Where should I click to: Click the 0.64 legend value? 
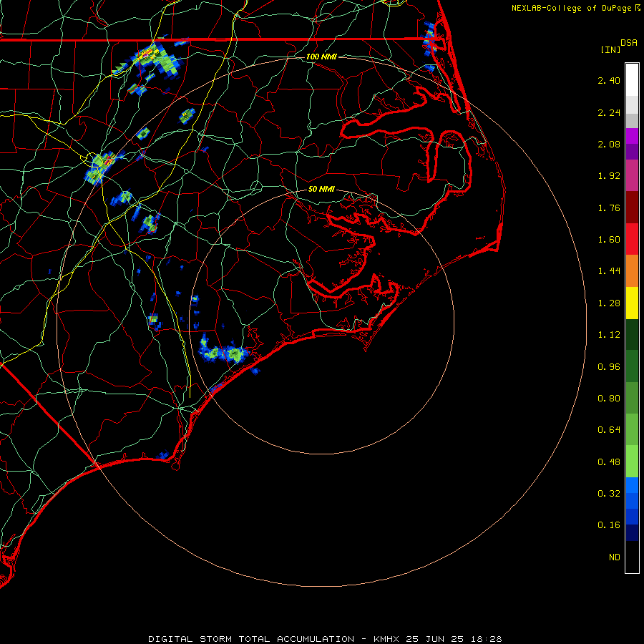pos(609,430)
